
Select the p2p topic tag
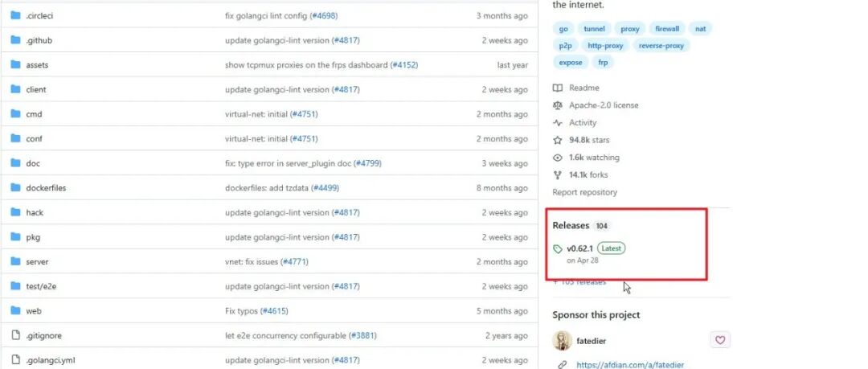click(x=565, y=46)
